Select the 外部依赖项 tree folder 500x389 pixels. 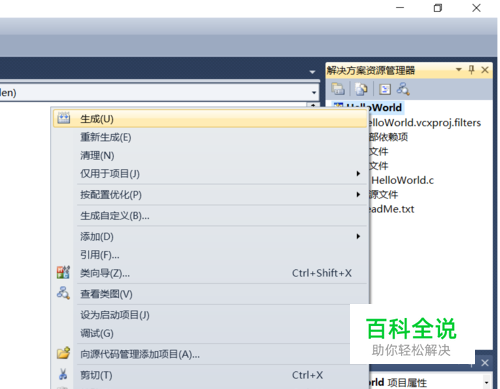tap(388, 137)
